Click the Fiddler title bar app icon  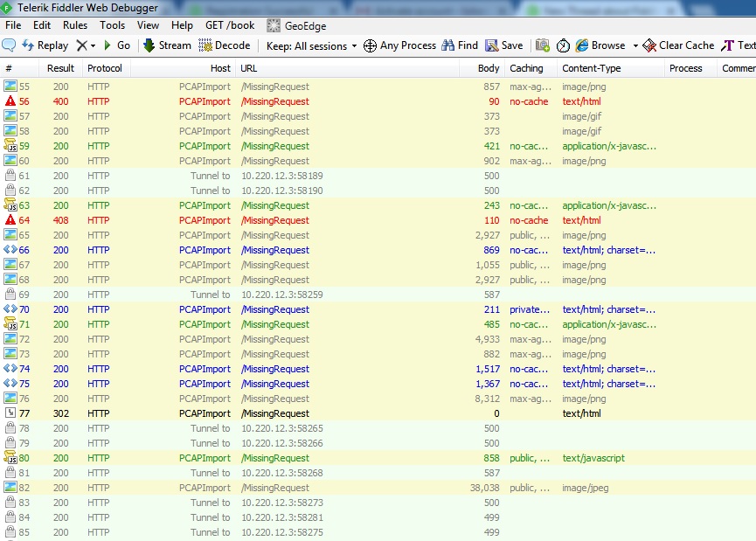[x=7, y=8]
